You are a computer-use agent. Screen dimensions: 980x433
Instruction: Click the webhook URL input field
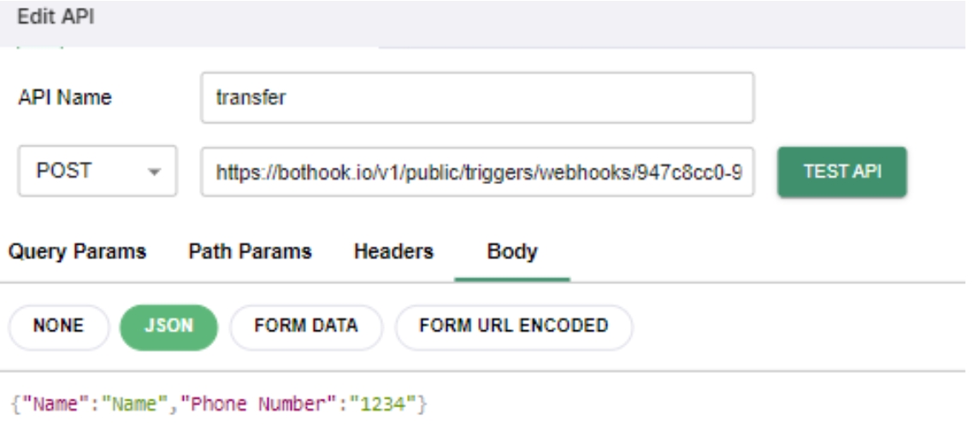(477, 171)
